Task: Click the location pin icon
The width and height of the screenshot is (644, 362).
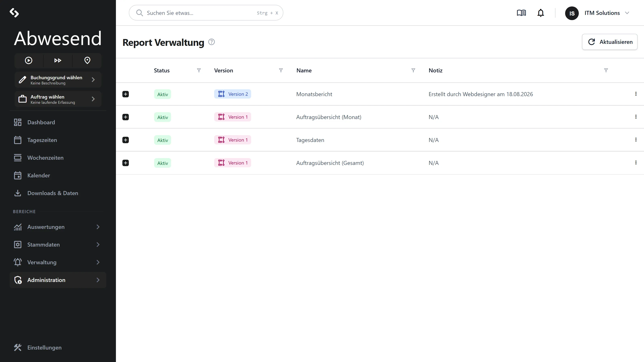Action: click(x=87, y=61)
